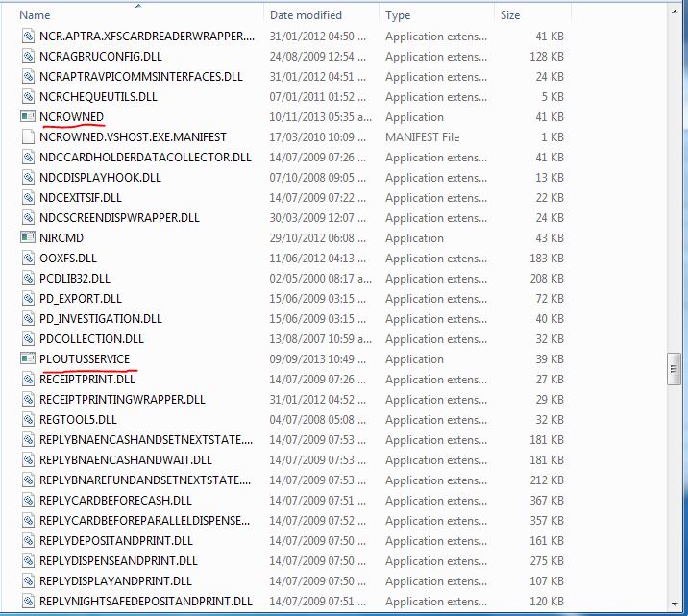Click the REPLYNIGHTSAFEDEPOSITANDPRINT.DLL file icon

tap(28, 601)
